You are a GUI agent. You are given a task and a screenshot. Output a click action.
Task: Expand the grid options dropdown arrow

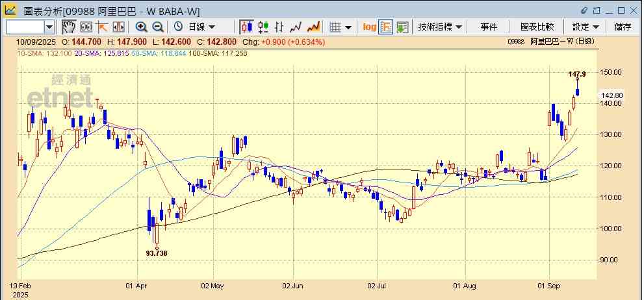point(348,27)
